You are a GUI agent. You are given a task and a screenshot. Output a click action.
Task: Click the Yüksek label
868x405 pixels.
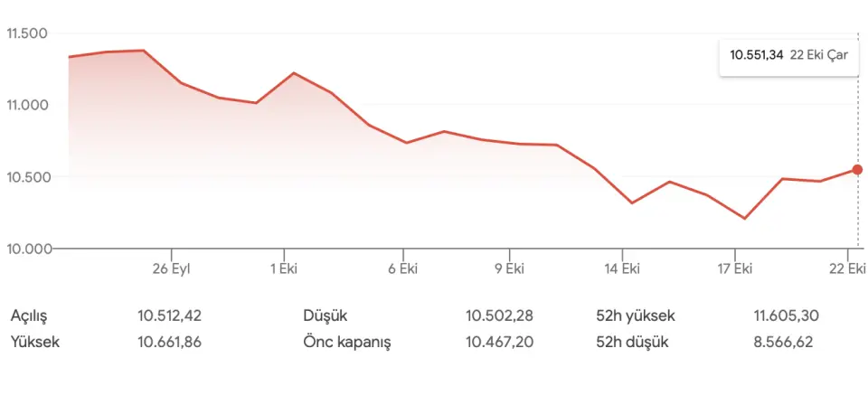(35, 342)
